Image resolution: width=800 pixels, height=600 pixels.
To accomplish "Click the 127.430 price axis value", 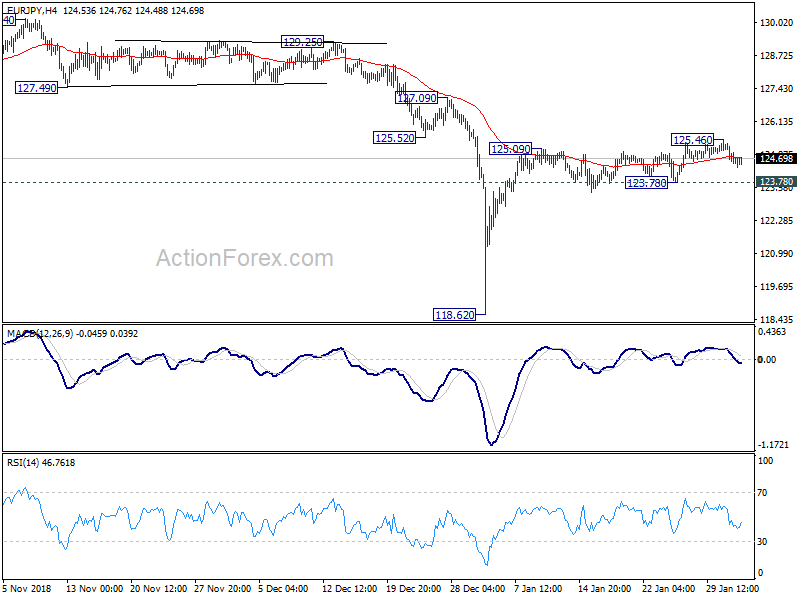I will (x=777, y=89).
